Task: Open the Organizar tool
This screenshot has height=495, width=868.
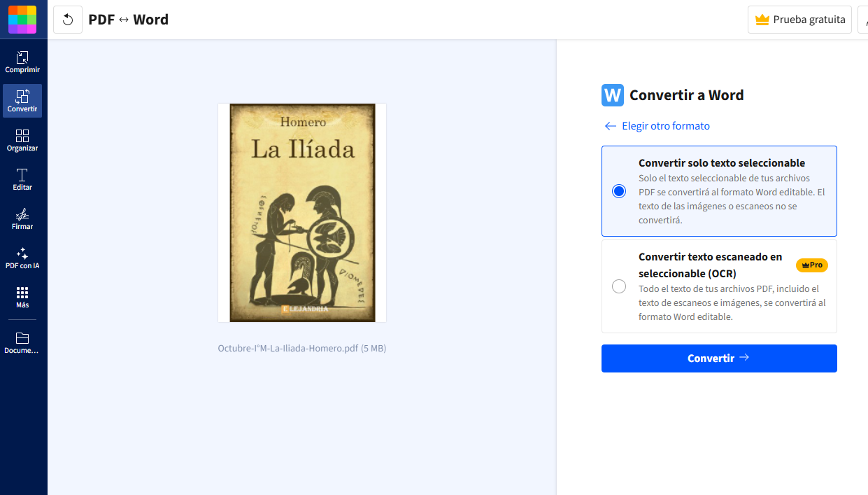Action: coord(22,140)
